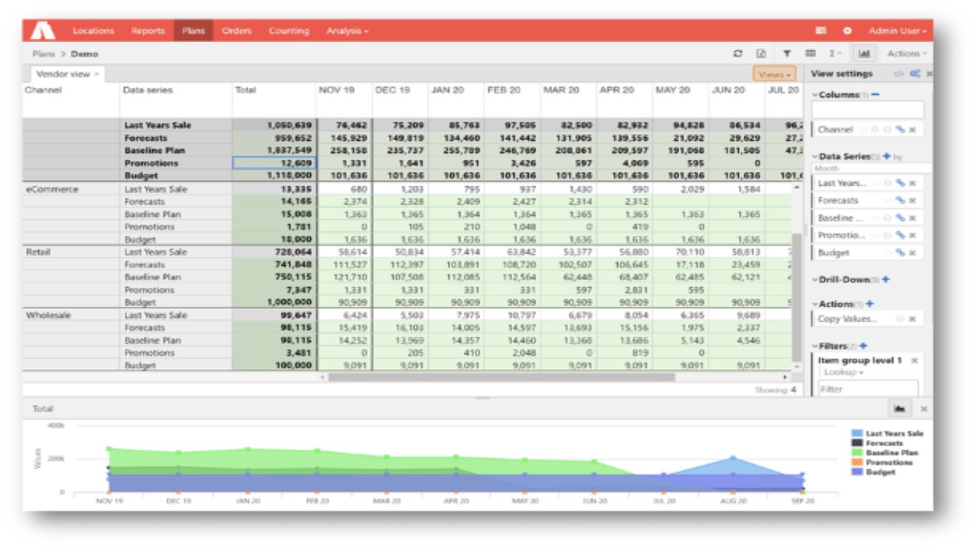Open settings gear in the red header
980x551 pixels.
(848, 31)
